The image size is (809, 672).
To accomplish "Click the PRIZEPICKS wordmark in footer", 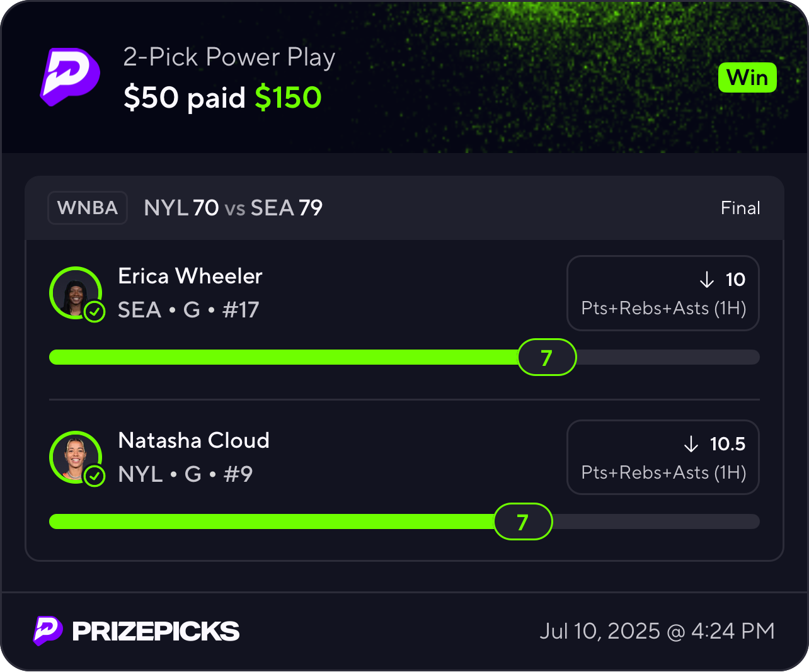I will [156, 631].
